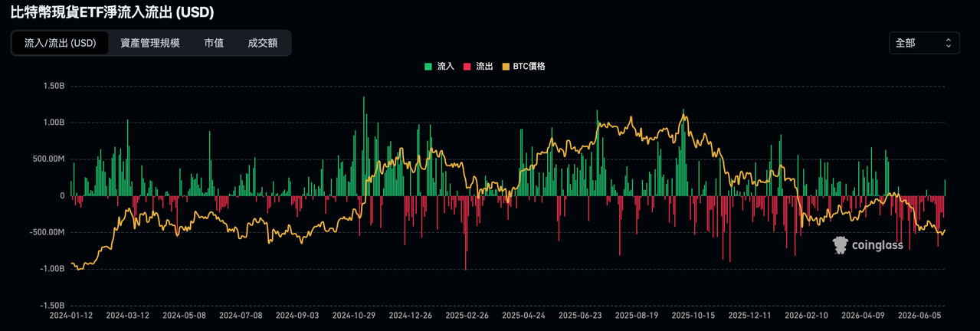Open the 市值 tab
Viewport: 980px width, 331px height.
click(214, 43)
